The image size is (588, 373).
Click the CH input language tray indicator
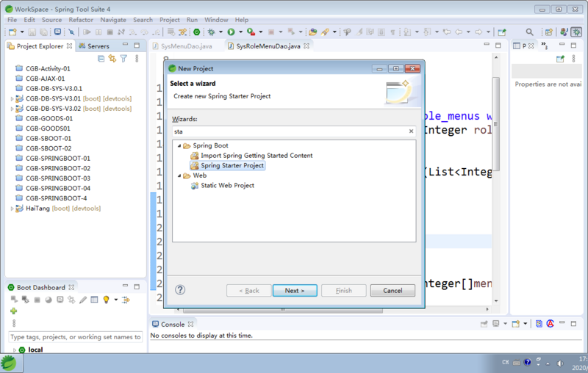tap(506, 362)
